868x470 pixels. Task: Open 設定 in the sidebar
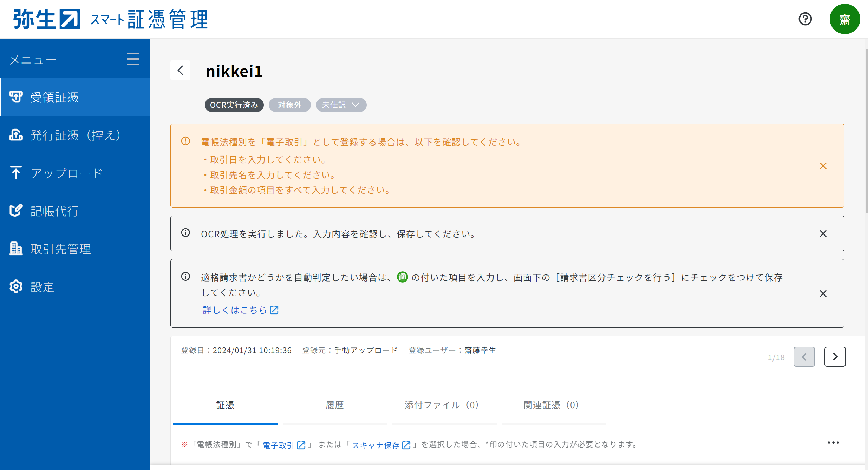coord(75,287)
